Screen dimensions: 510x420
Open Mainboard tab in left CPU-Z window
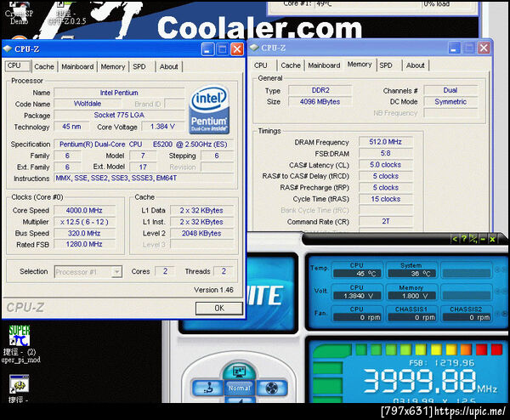[x=77, y=66]
